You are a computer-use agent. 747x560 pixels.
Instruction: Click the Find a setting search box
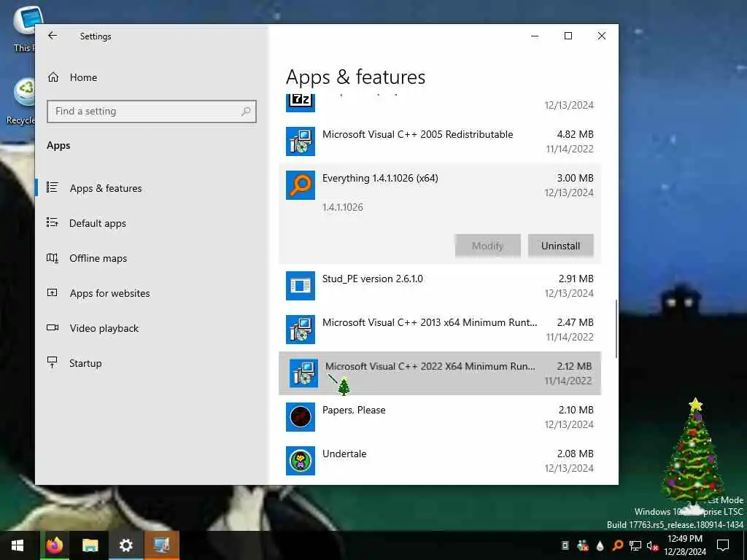click(152, 112)
